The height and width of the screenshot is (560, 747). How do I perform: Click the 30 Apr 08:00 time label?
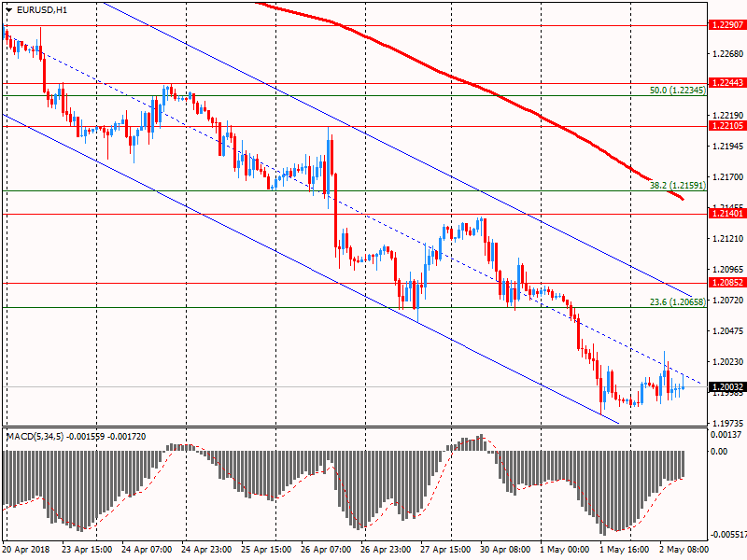click(505, 550)
